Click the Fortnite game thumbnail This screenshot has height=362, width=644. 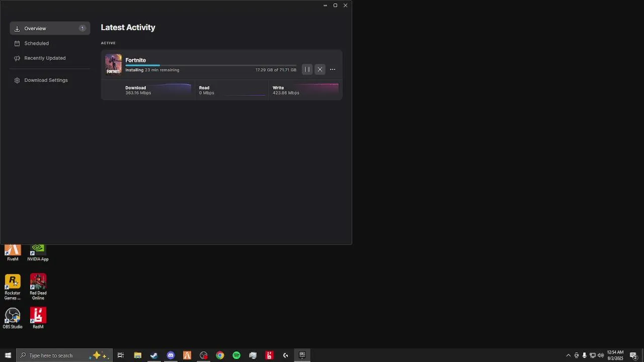coord(113,64)
